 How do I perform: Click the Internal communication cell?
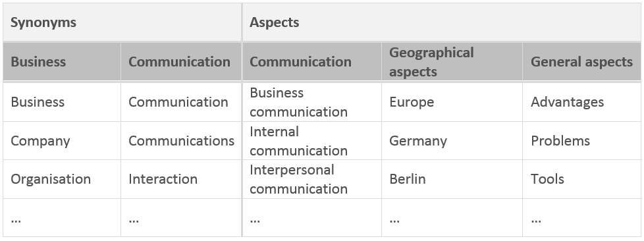[x=312, y=141]
